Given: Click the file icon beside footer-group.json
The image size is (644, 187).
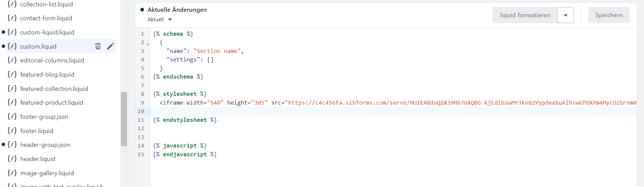Looking at the screenshot, I should (12, 117).
